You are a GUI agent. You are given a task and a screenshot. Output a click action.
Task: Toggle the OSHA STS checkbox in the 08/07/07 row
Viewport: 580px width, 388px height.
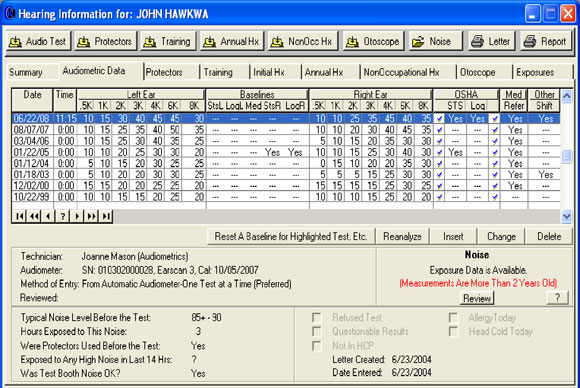click(x=439, y=130)
